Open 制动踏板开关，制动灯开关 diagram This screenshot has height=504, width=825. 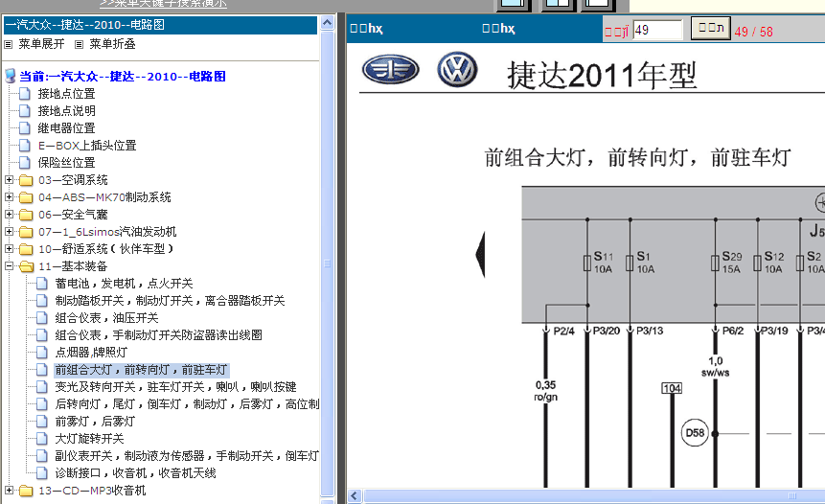click(170, 301)
